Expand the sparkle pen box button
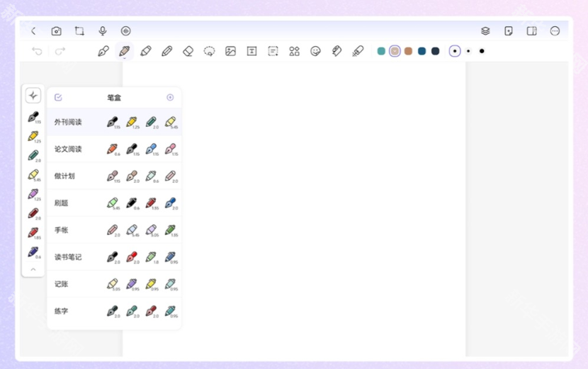 [x=33, y=96]
